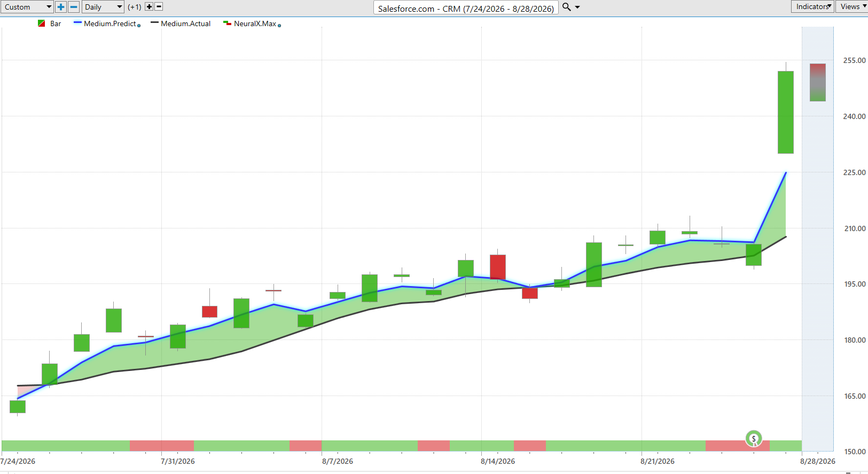868x474 pixels.
Task: Click the (+1) forecast offset label
Action: point(135,7)
